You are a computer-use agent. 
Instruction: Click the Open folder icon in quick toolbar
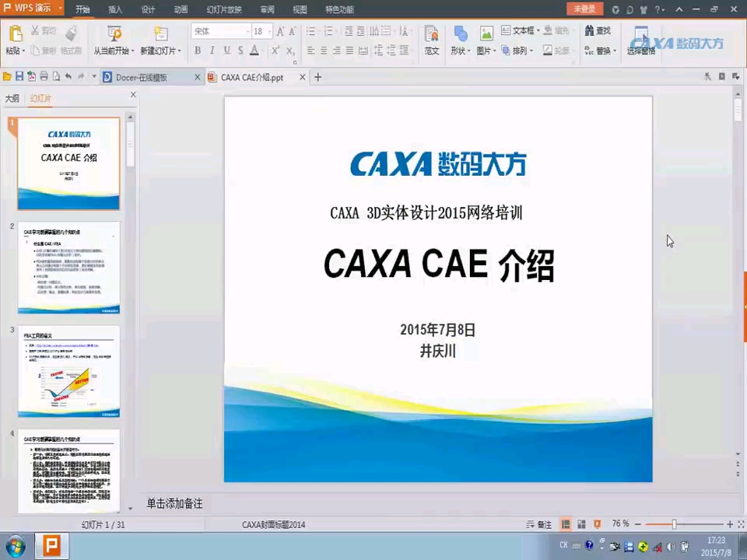(x=7, y=77)
